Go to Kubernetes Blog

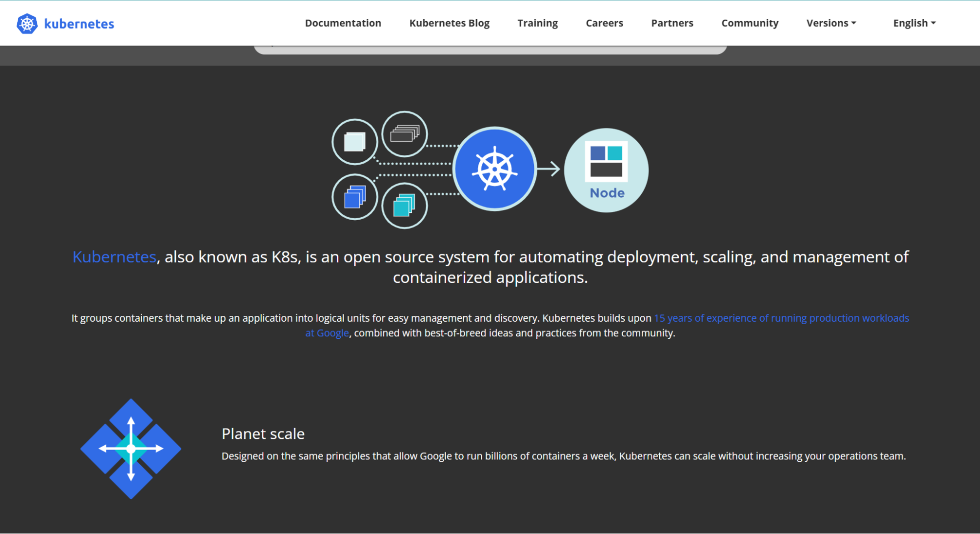coord(449,23)
